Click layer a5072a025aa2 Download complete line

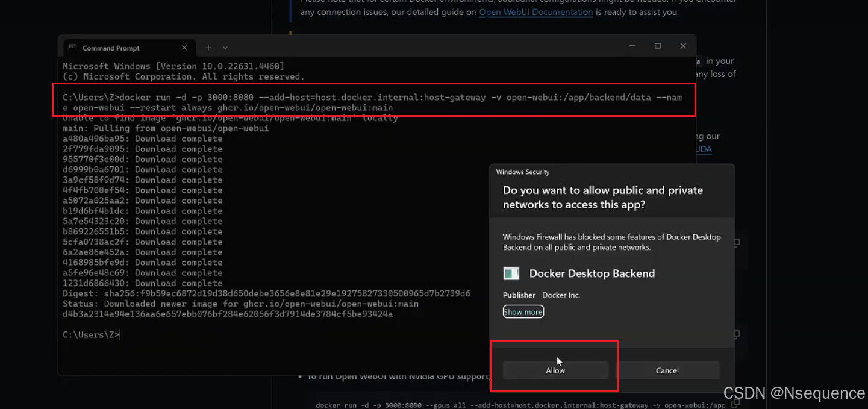pyautogui.click(x=143, y=200)
